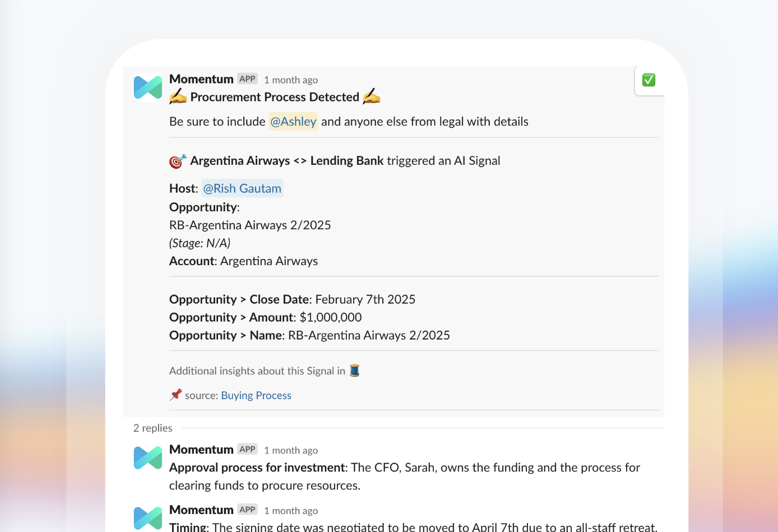Image resolution: width=778 pixels, height=532 pixels.
Task: Click the Host label
Action: click(x=184, y=188)
